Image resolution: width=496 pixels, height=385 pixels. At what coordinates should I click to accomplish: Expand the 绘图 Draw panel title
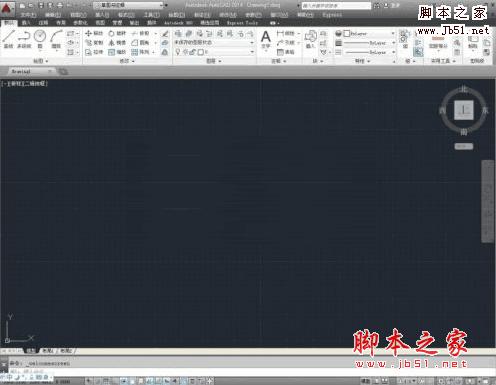(x=41, y=61)
